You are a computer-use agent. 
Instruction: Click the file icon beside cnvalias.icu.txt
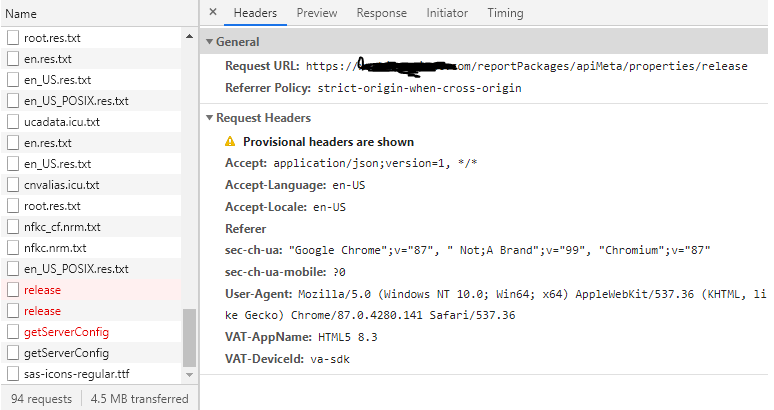[x=14, y=185]
